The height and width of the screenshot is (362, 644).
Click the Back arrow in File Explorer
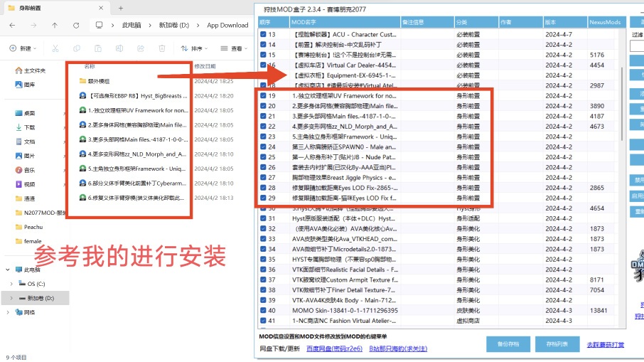point(13,25)
